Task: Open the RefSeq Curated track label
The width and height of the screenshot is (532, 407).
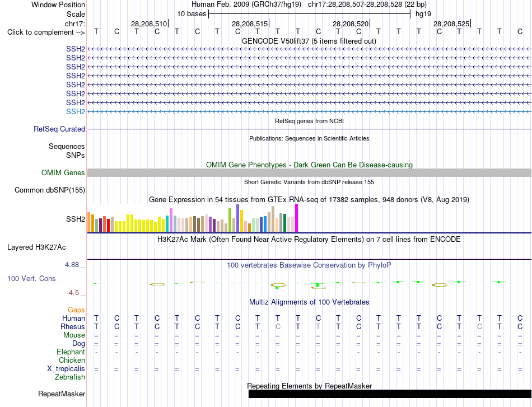Action: click(x=59, y=129)
